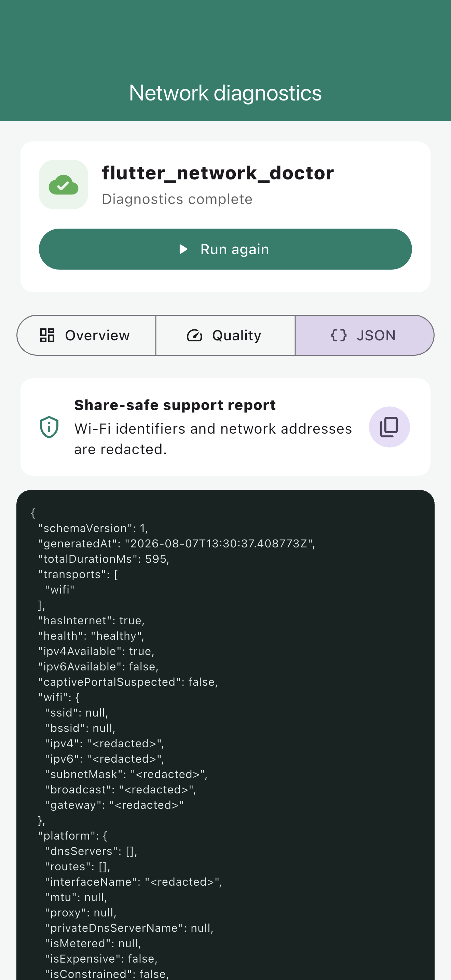
Task: Switch to the Quality tab
Action: [225, 335]
